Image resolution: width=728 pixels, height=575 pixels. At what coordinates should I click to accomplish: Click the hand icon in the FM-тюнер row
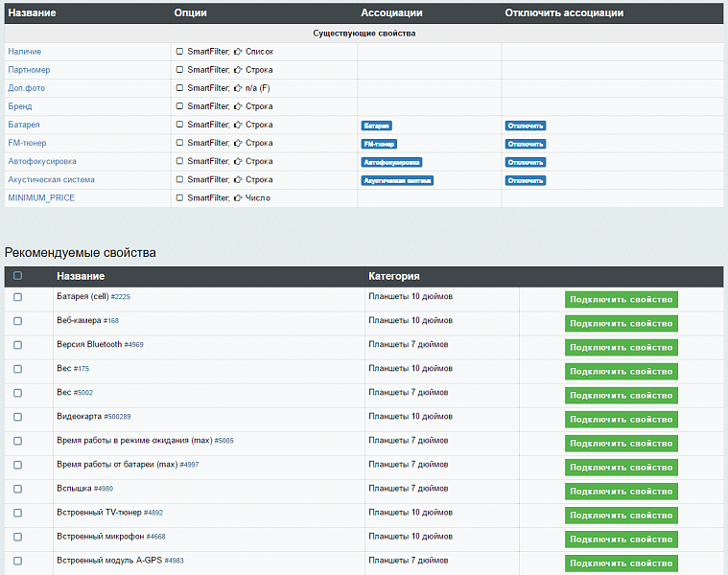[x=238, y=143]
